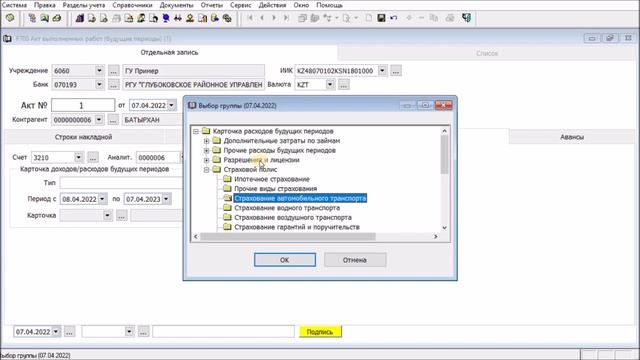Image resolution: width=640 pixels, height=360 pixels.
Task: Click the blue undo arrow icon
Action: coord(393,18)
